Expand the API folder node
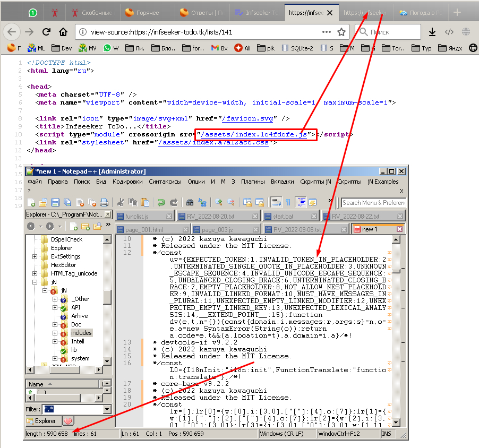 tap(55, 307)
